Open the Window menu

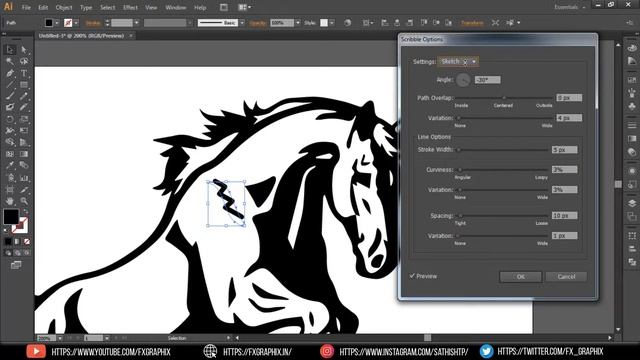tap(176, 7)
